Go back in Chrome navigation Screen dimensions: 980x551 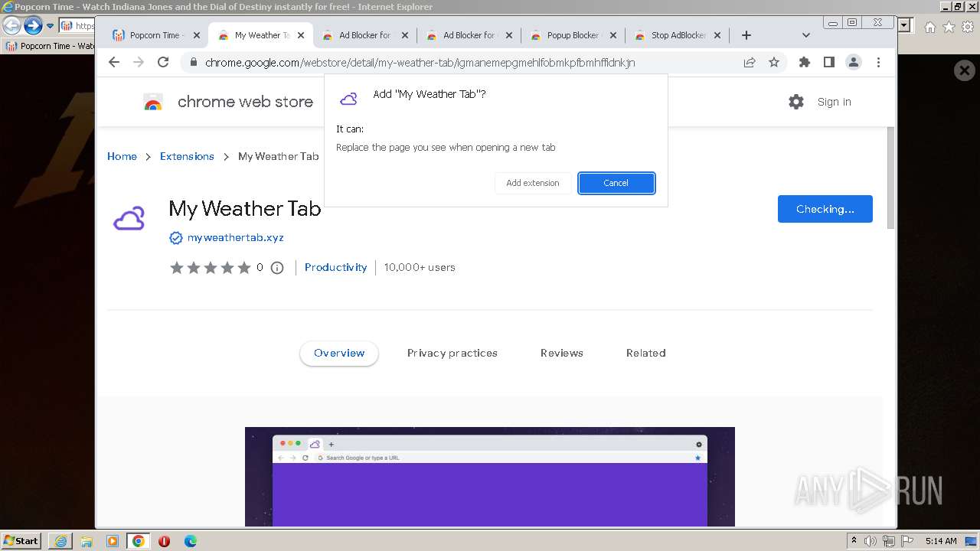coord(114,63)
